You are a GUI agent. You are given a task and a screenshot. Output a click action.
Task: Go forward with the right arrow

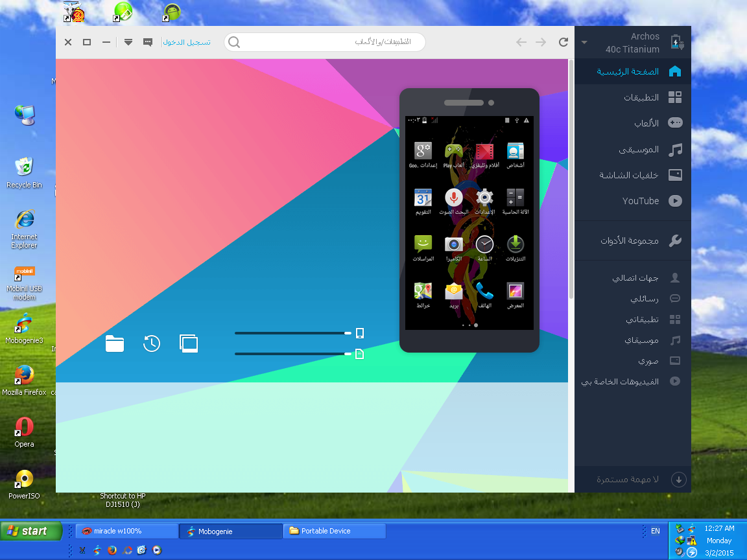541,42
